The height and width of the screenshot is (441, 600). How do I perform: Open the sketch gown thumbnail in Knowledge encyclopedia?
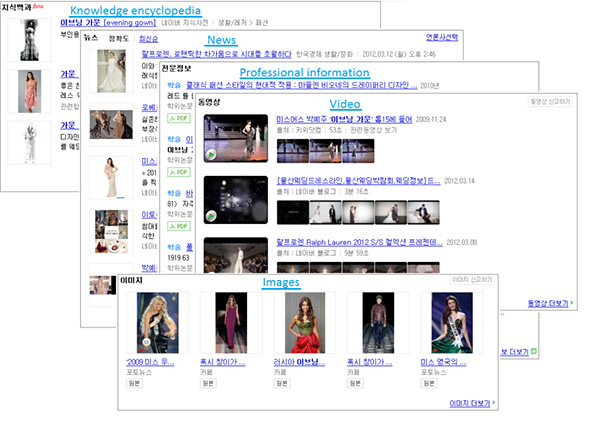coord(29,143)
